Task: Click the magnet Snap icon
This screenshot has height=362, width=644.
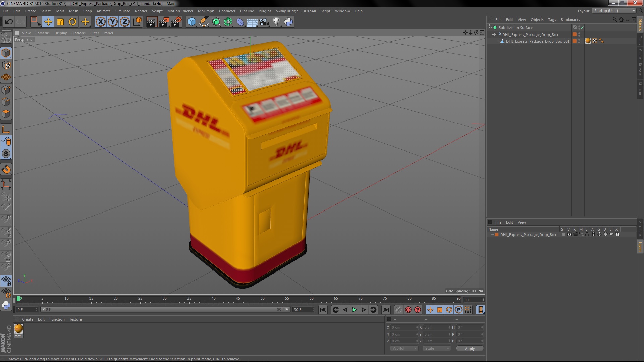Action: tap(6, 169)
